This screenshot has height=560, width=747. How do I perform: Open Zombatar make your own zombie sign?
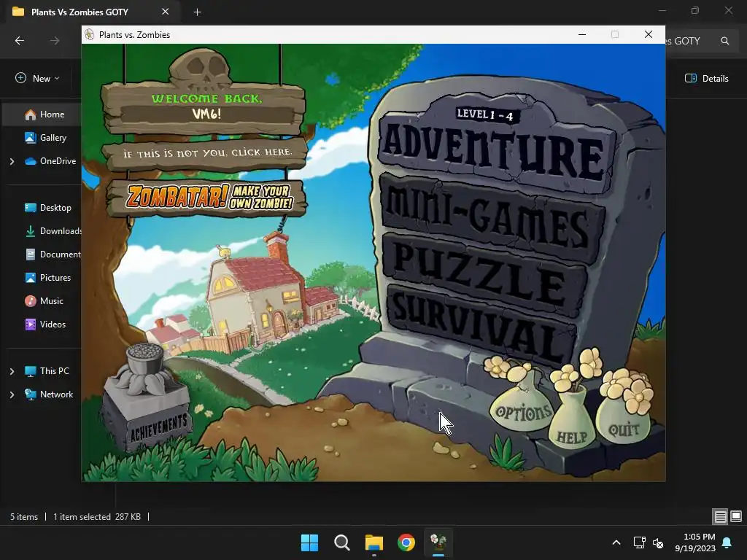coord(207,197)
